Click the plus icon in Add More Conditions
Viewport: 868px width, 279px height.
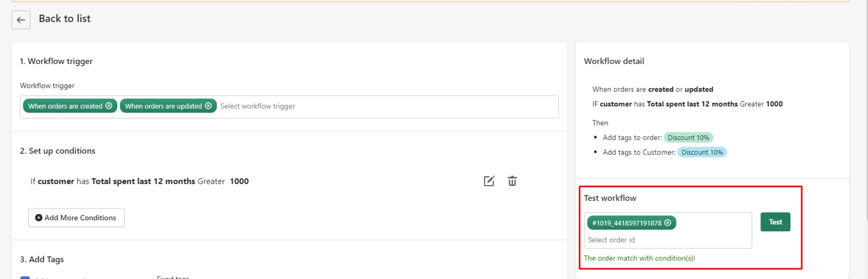coord(39,218)
